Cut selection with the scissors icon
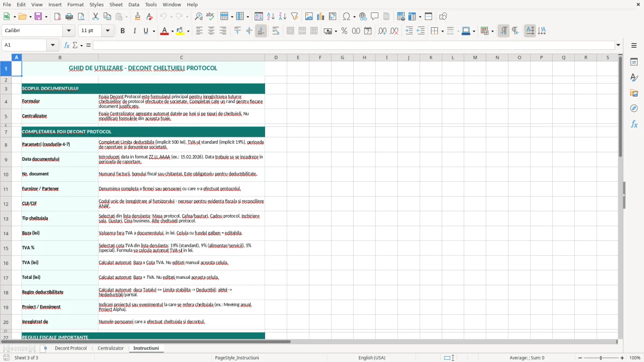Image resolution: width=644 pixels, height=362 pixels. pyautogui.click(x=96, y=17)
